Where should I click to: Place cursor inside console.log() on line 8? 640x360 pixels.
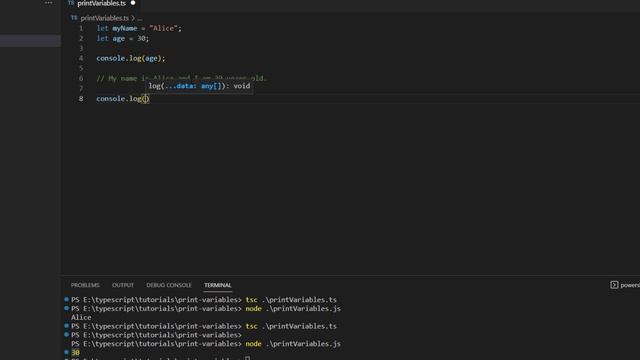145,99
